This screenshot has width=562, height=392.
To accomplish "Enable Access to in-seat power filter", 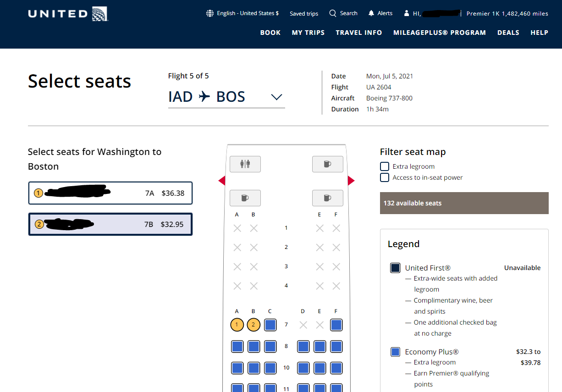I will [385, 177].
